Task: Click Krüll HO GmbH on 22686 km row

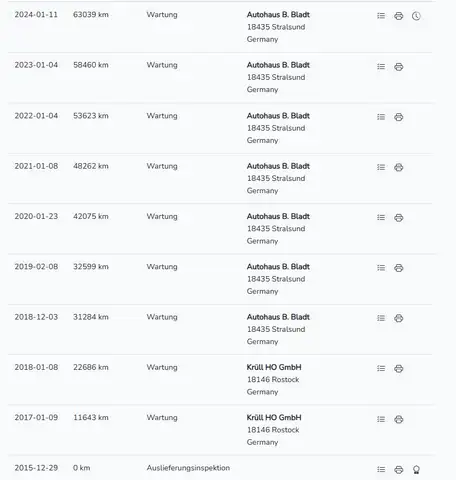Action: (x=274, y=367)
